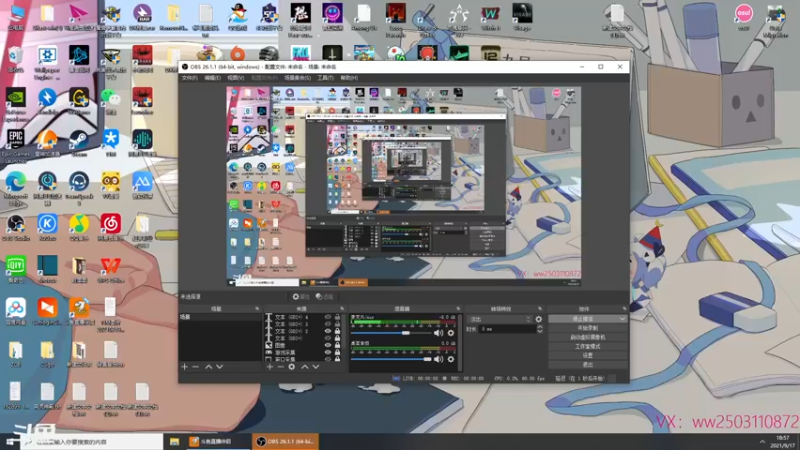800x450 pixels.
Task: Open OBS Studio desktop shortcut
Action: click(15, 226)
